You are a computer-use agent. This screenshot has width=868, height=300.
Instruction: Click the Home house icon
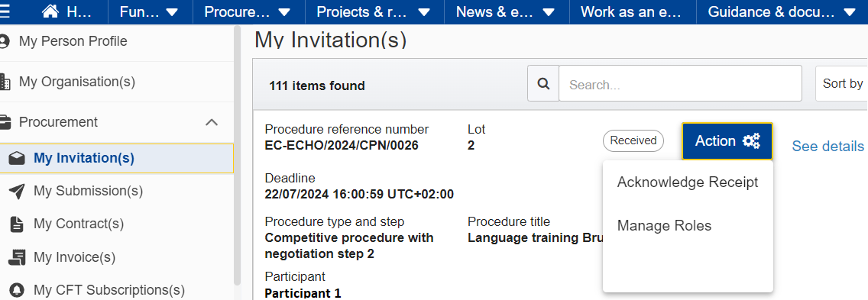50,11
